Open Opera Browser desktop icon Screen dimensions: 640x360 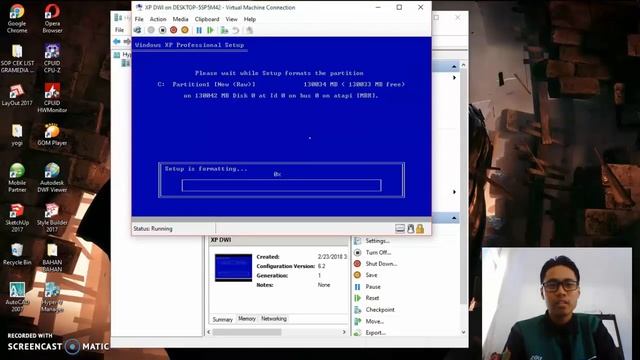(x=52, y=18)
